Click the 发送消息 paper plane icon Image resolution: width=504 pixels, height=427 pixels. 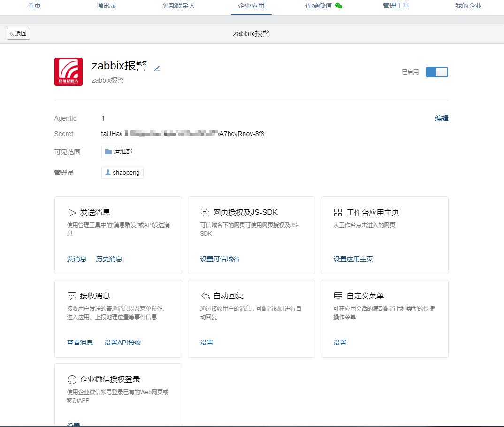pyautogui.click(x=72, y=213)
